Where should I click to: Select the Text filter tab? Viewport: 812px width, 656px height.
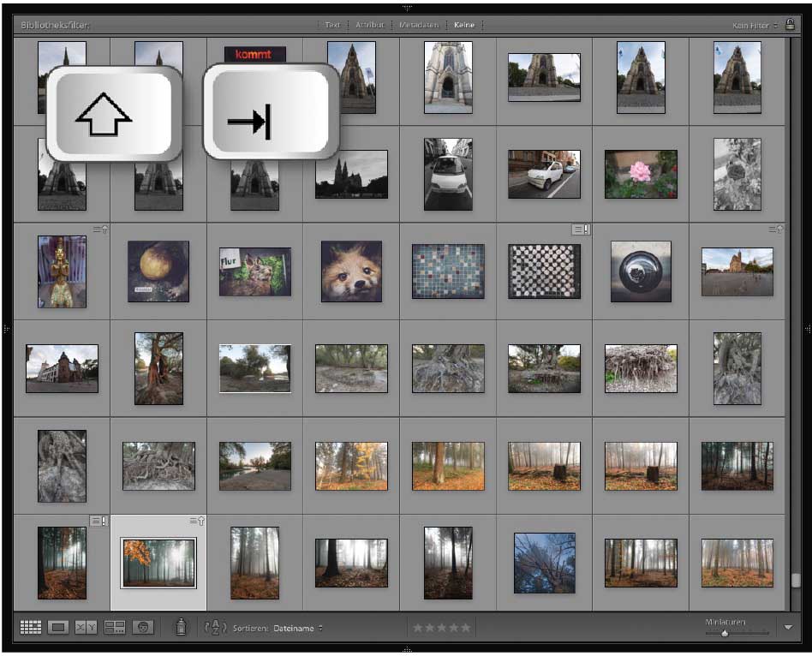point(332,25)
